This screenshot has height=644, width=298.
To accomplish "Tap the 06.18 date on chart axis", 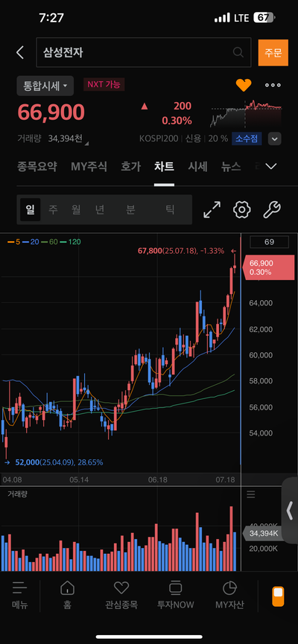I will (158, 479).
